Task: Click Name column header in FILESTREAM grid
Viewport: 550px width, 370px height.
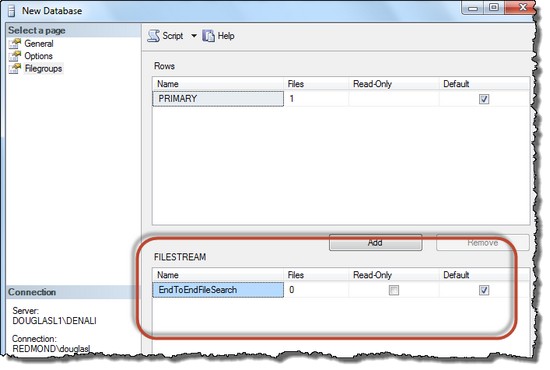Action: 218,275
